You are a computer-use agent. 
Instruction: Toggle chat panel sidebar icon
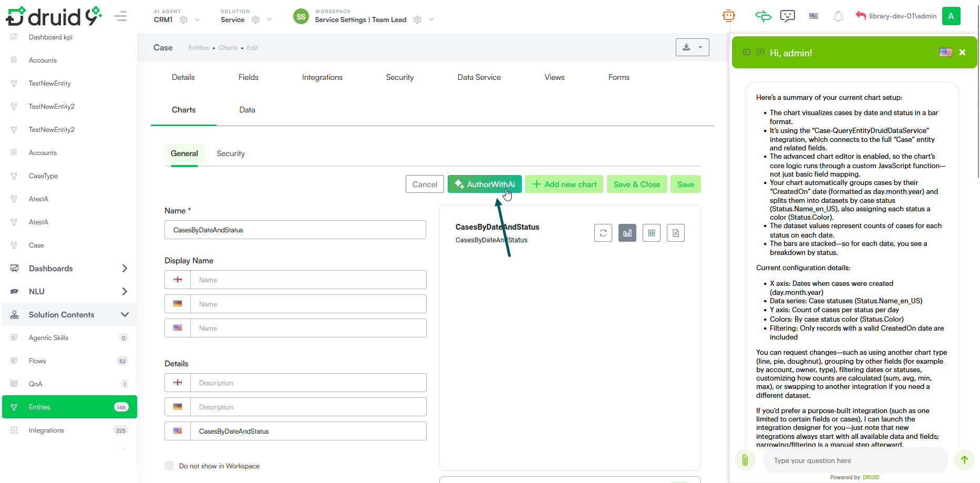coord(747,52)
